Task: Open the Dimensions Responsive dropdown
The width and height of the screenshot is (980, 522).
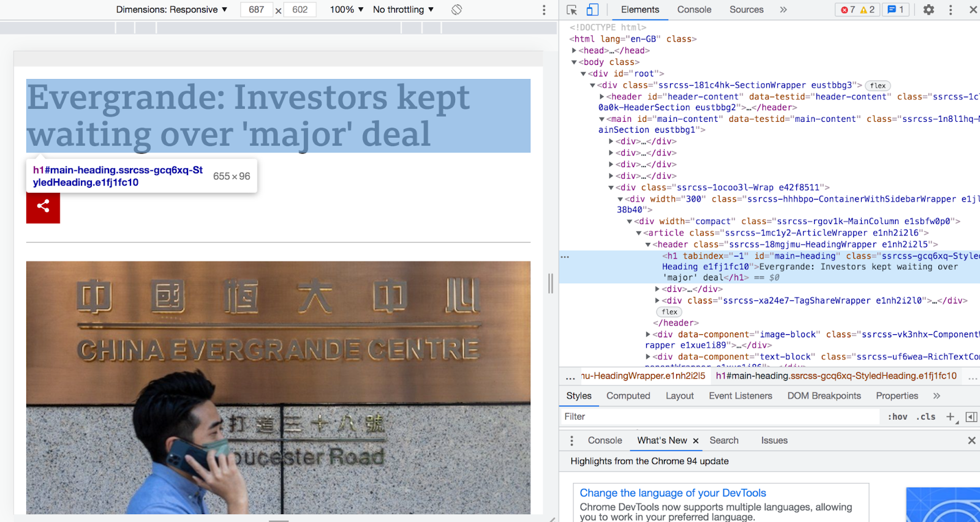Action: [171, 10]
